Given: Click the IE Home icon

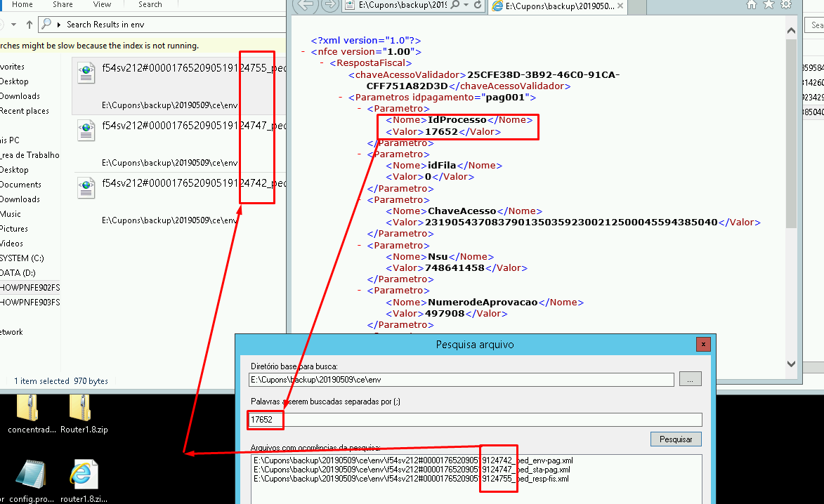Looking at the screenshot, I should click(751, 5).
